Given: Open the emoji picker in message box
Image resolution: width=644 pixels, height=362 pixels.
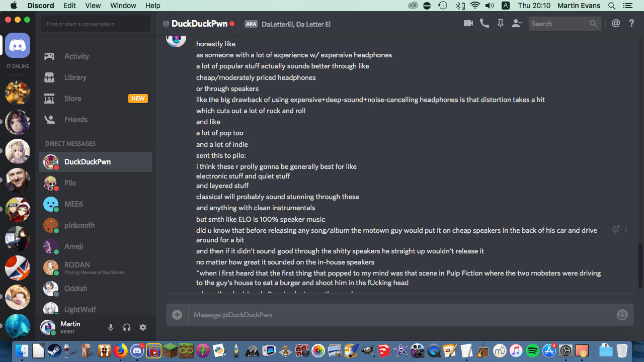Looking at the screenshot, I should coord(622,315).
